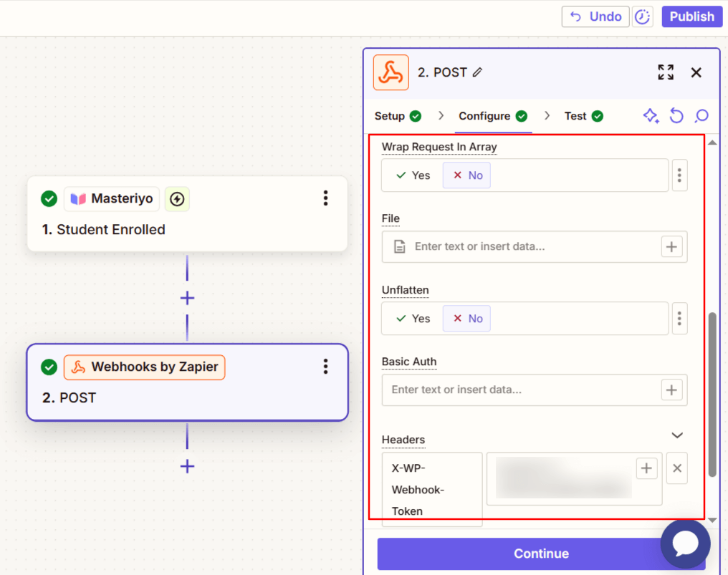Expand the panel to full screen
Image resolution: width=728 pixels, height=575 pixels.
pos(666,72)
